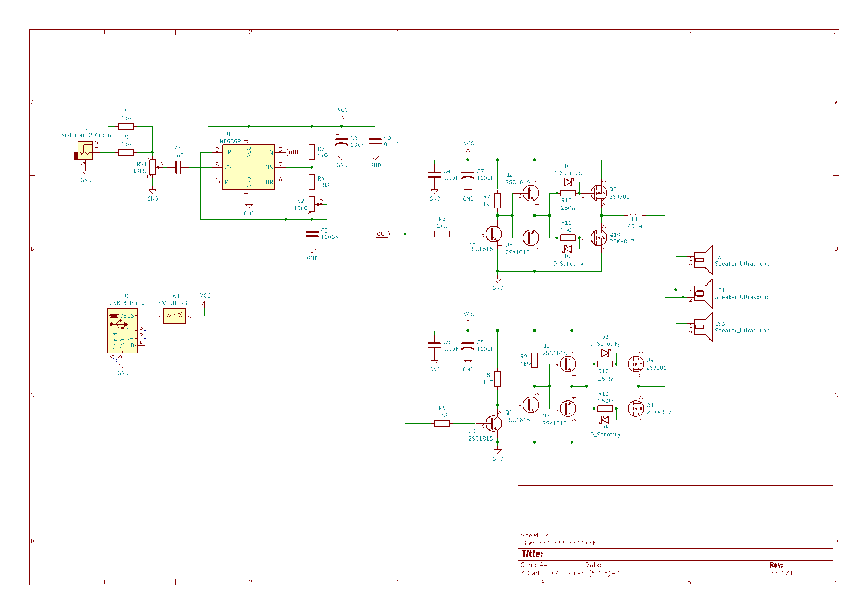Click the SW_DIP_x01 switch SW1 symbol

pyautogui.click(x=174, y=315)
